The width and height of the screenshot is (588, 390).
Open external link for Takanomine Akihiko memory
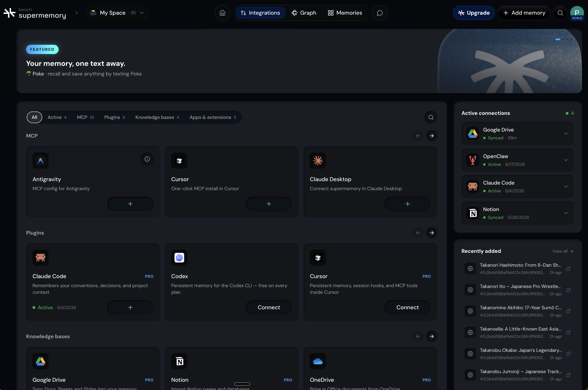pos(568,311)
